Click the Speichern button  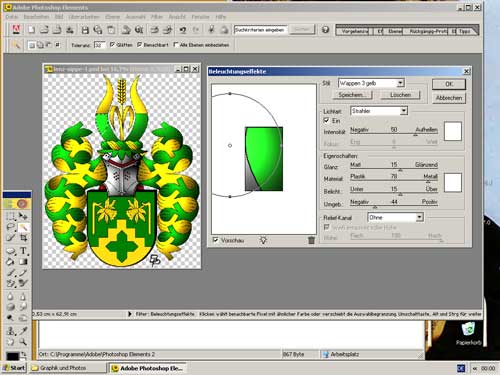point(353,95)
